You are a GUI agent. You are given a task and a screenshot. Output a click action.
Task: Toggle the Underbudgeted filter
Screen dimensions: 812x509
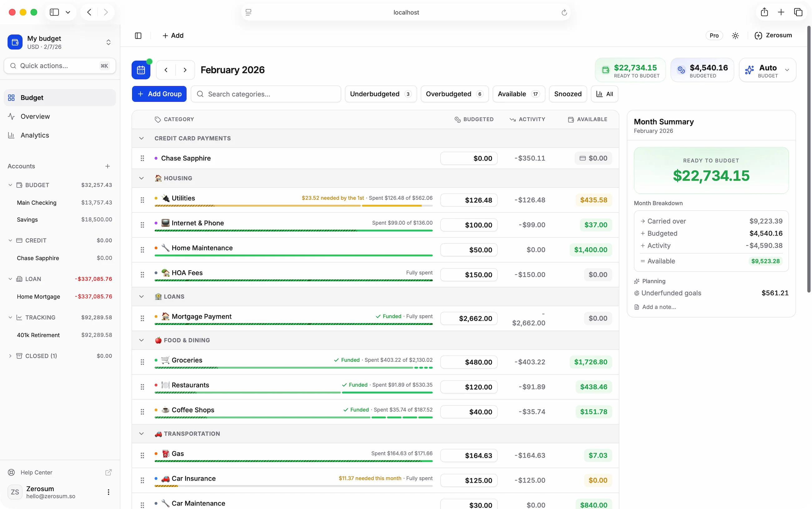(x=380, y=94)
